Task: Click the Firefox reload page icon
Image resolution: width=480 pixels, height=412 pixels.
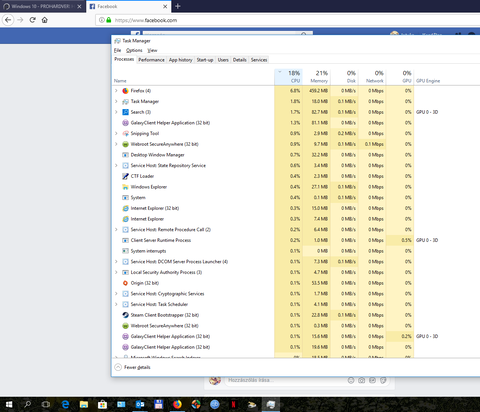Action: coord(32,20)
